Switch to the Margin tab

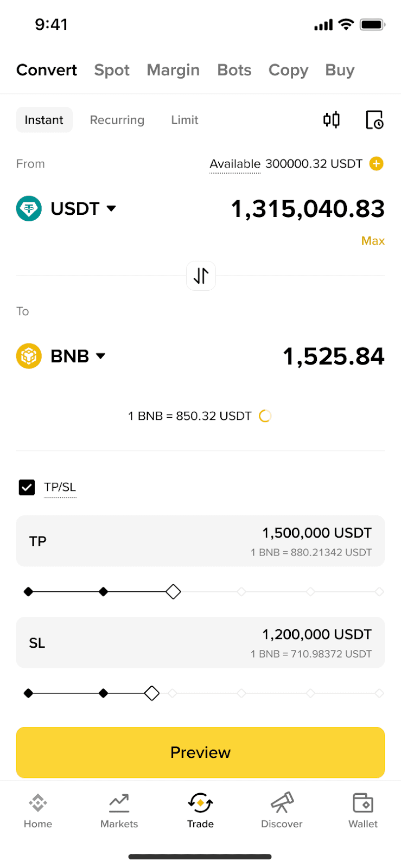173,70
